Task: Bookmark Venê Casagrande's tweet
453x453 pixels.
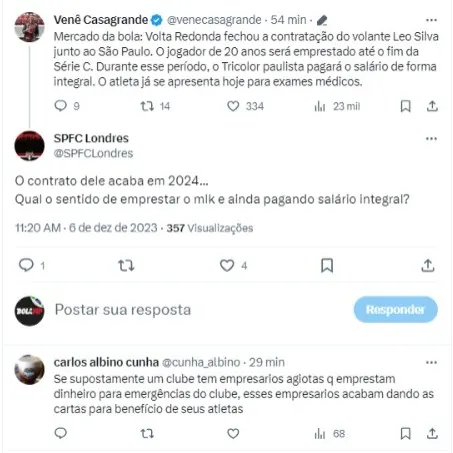Action: click(x=405, y=106)
